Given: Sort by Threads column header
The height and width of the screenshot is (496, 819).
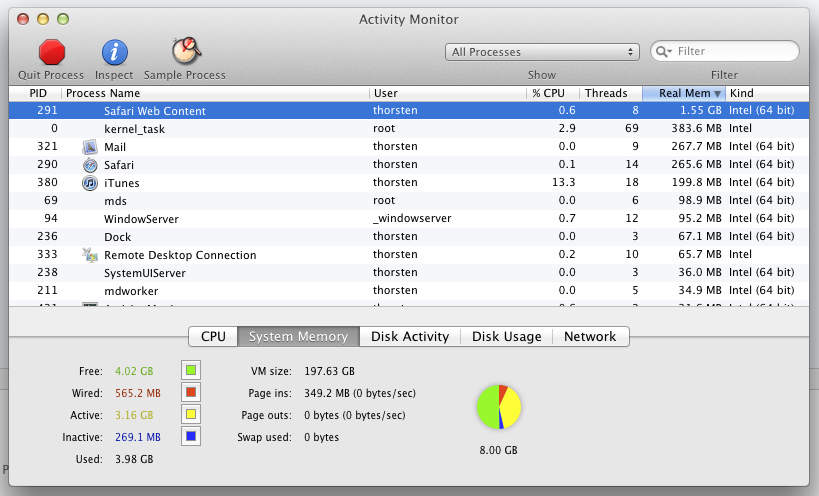Looking at the screenshot, I should pyautogui.click(x=611, y=93).
